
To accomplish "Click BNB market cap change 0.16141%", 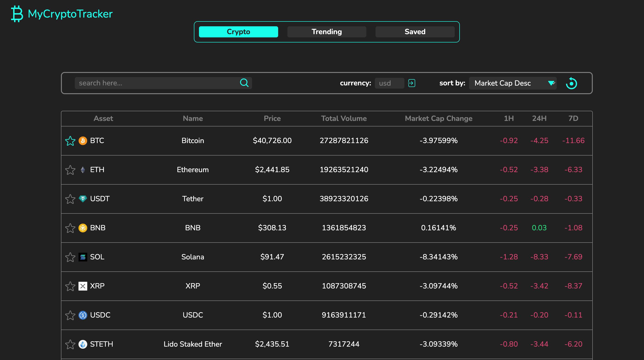I will 439,228.
